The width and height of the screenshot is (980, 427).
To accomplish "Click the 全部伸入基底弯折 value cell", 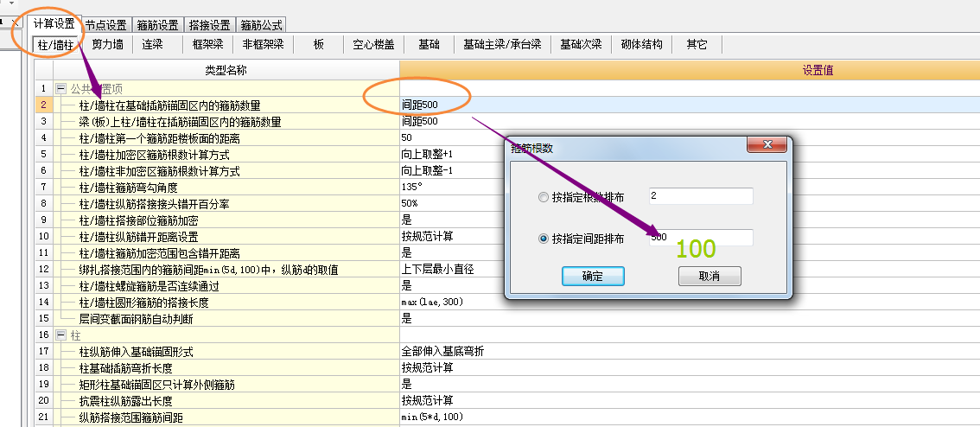I will coord(442,351).
